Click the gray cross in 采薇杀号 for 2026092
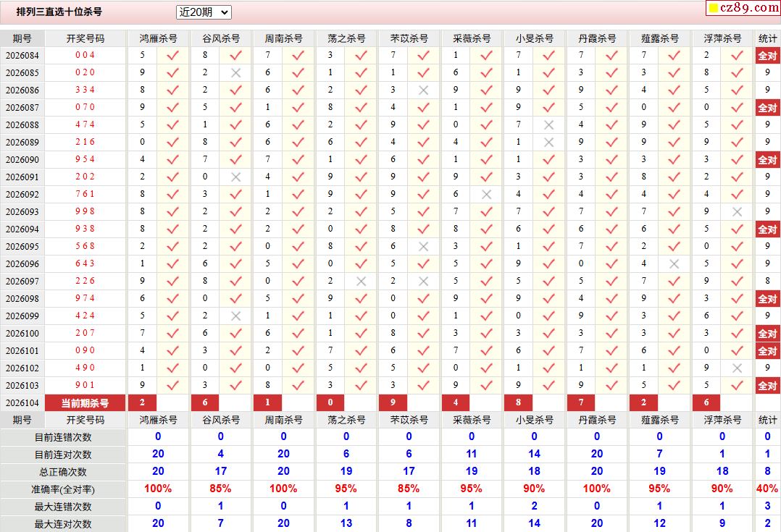781x532 pixels. tap(486, 194)
